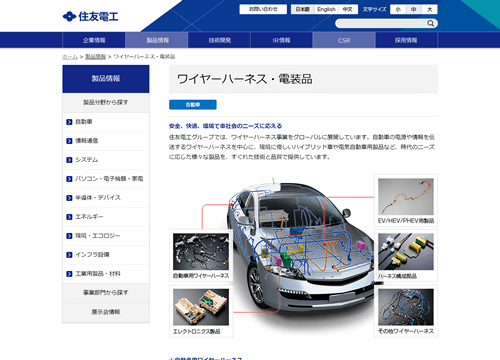
Task: Switch language to English
Action: 326,9
